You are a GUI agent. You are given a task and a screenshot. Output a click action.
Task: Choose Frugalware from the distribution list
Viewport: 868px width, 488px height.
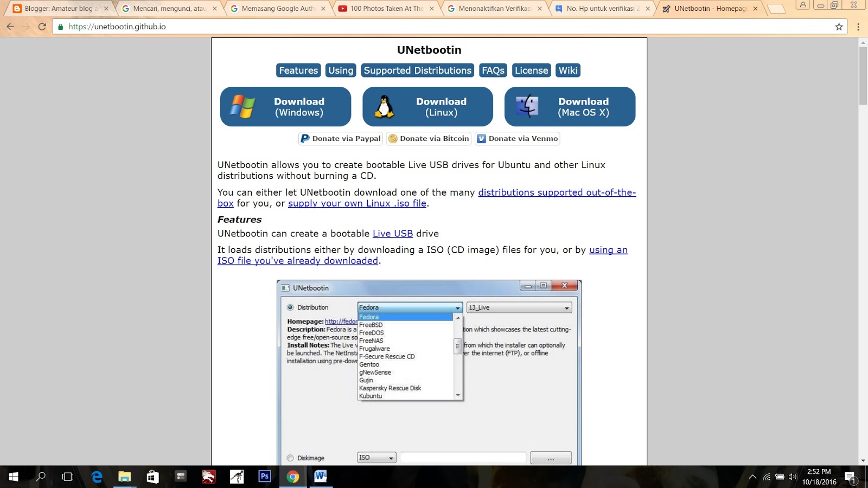coord(374,349)
